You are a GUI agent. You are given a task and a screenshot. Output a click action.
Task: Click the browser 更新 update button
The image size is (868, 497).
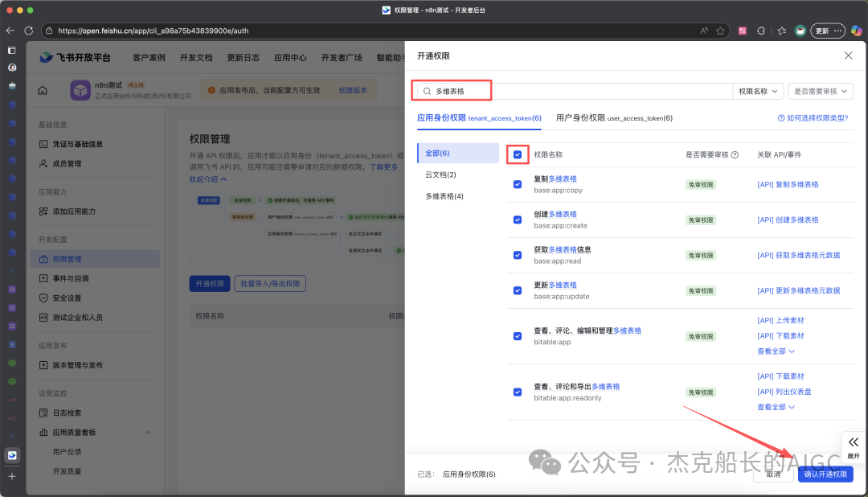[822, 31]
